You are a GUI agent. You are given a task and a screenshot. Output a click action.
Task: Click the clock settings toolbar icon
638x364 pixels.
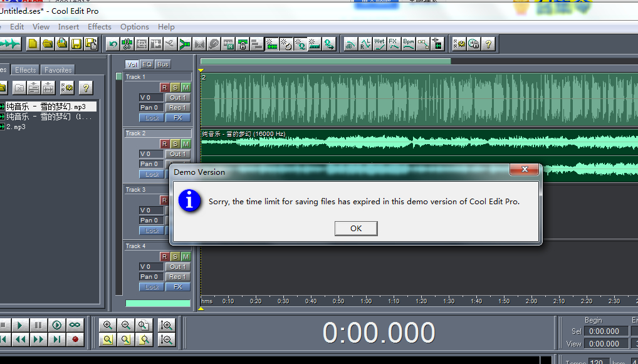point(474,43)
